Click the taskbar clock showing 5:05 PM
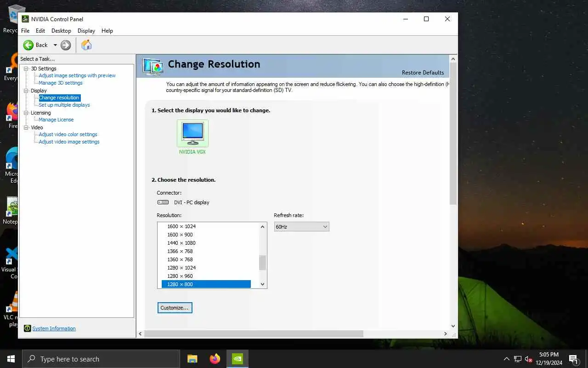The width and height of the screenshot is (588, 368). (x=548, y=359)
